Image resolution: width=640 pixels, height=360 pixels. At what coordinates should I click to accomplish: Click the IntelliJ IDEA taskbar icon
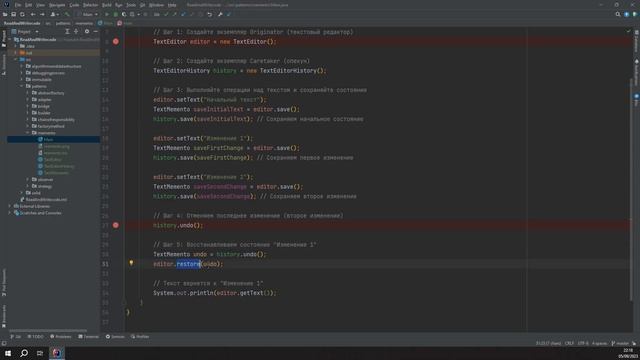click(57, 353)
